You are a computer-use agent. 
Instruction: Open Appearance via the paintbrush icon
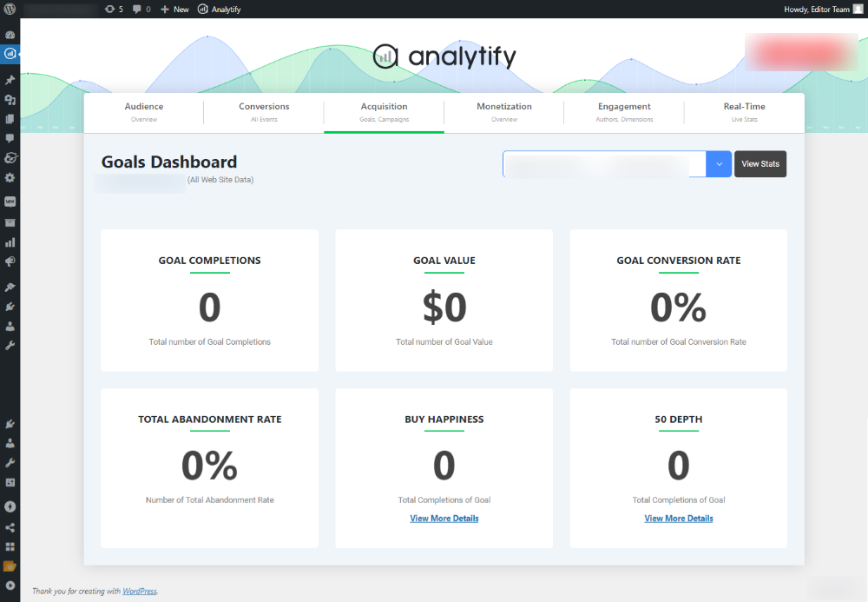click(x=10, y=287)
